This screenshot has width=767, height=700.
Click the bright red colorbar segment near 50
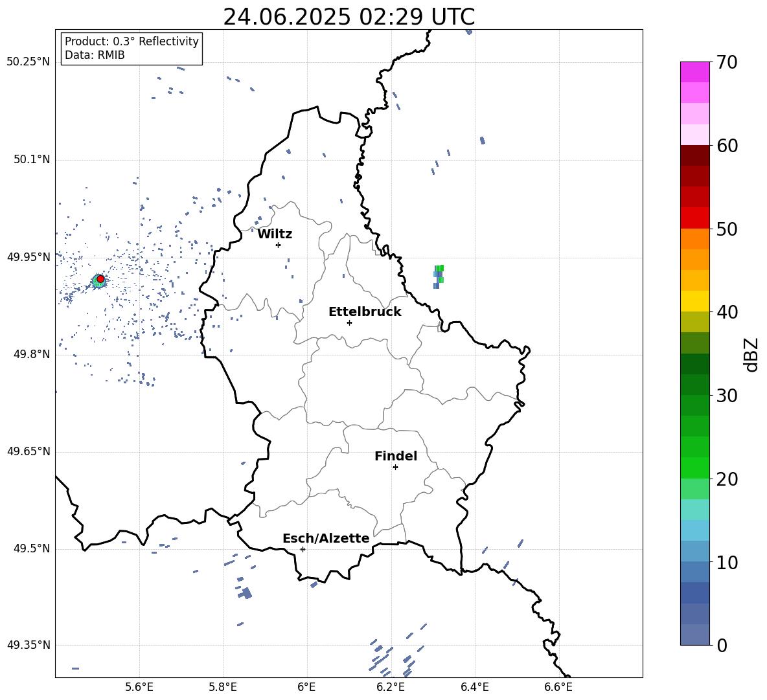pos(694,218)
